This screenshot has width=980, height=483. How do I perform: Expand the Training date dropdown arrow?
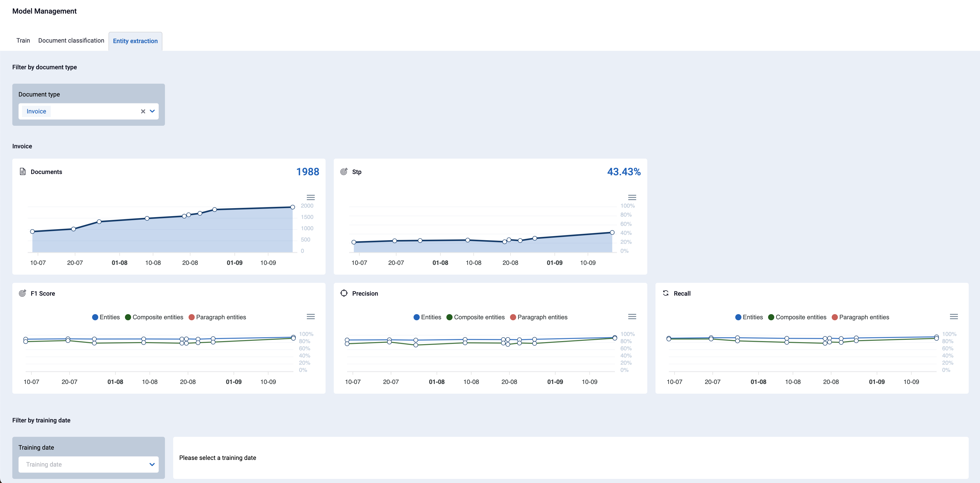[x=152, y=464]
